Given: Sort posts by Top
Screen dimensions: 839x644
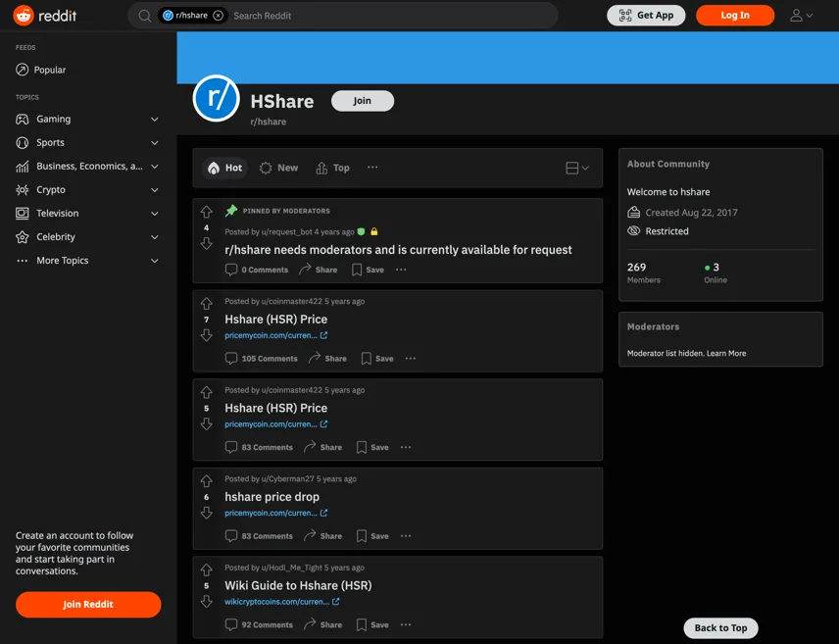Looking at the screenshot, I should coord(333,168).
